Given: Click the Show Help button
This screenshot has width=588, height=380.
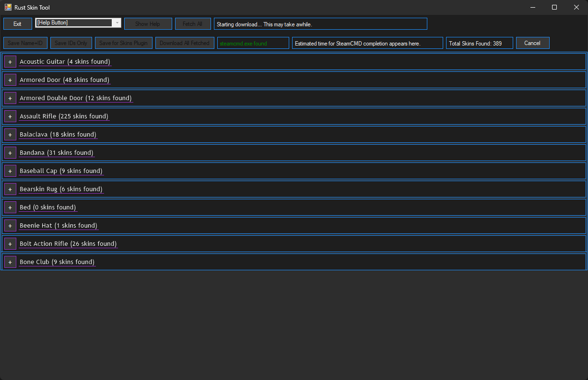Looking at the screenshot, I should click(148, 24).
